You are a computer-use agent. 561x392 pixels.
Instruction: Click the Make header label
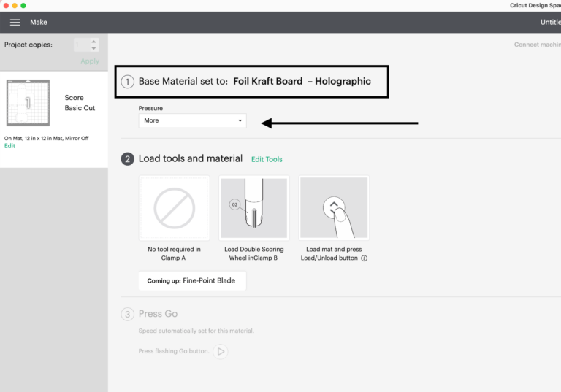39,23
